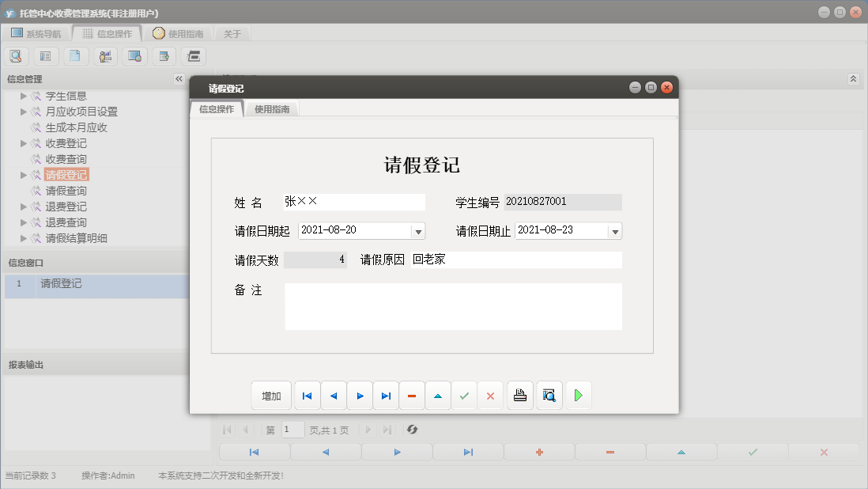Select the user information toolbar icon

coord(105,56)
